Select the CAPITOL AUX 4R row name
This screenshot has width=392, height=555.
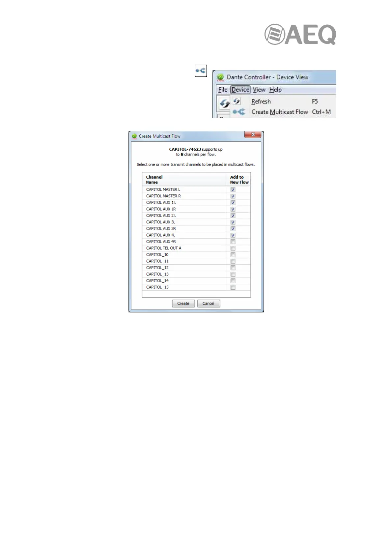(161, 242)
